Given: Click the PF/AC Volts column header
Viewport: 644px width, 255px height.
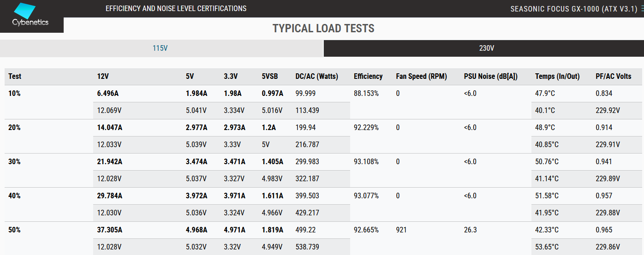Looking at the screenshot, I should (613, 77).
